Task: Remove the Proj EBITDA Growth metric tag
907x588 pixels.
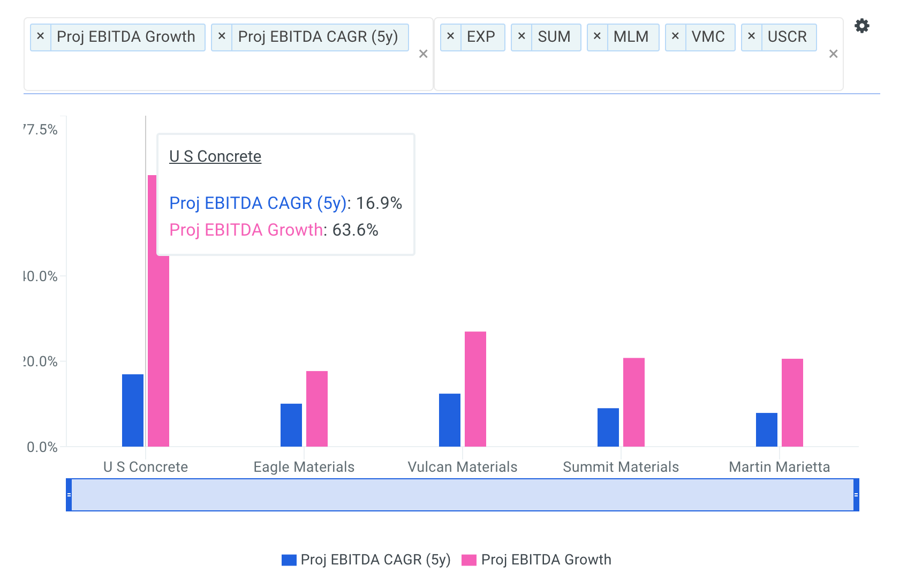Action: coord(41,37)
